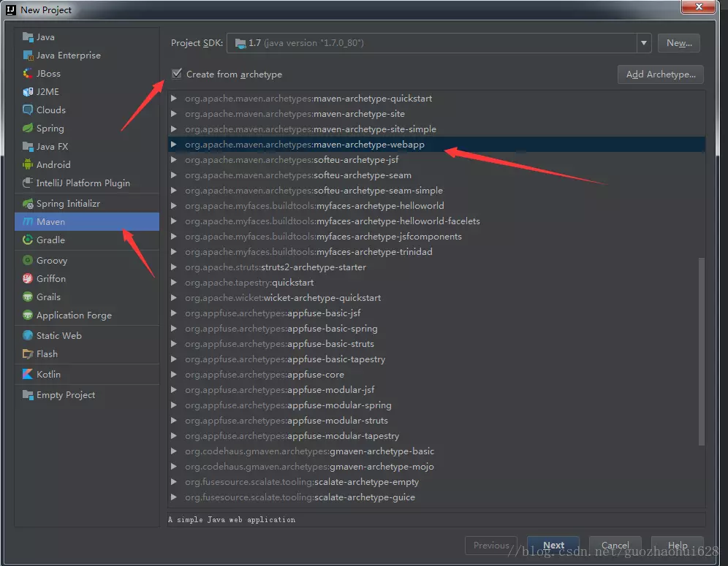Expand struts2-archetype-starter entry
Screen dimensions: 728x566
pos(174,267)
